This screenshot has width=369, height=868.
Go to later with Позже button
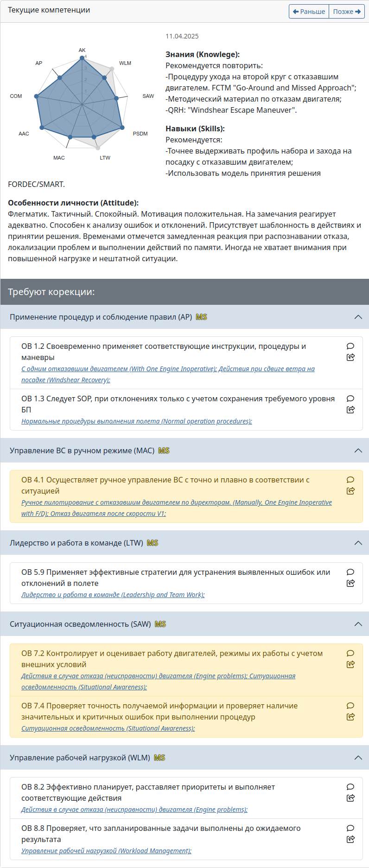tap(347, 12)
